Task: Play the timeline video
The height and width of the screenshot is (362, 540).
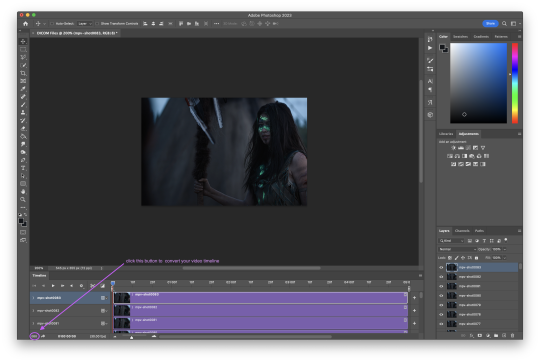Action: [53, 286]
